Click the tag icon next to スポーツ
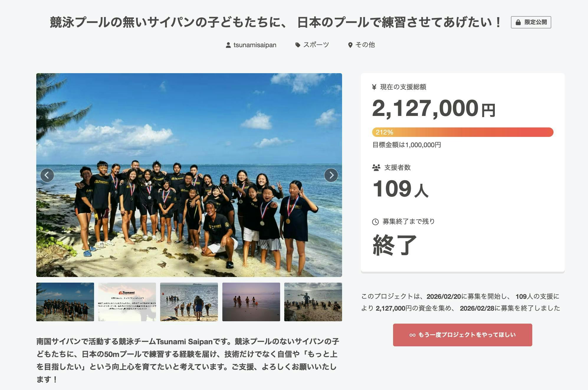588x390 pixels. click(298, 45)
